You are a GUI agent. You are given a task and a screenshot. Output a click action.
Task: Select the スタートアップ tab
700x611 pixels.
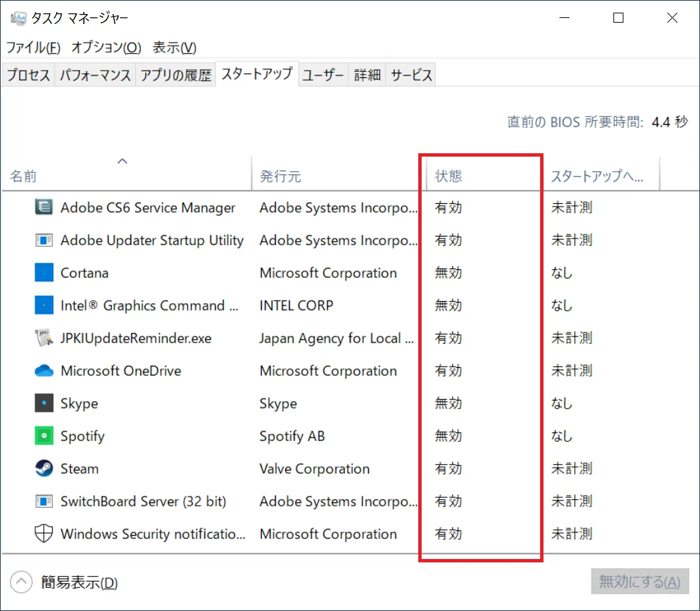pos(257,74)
